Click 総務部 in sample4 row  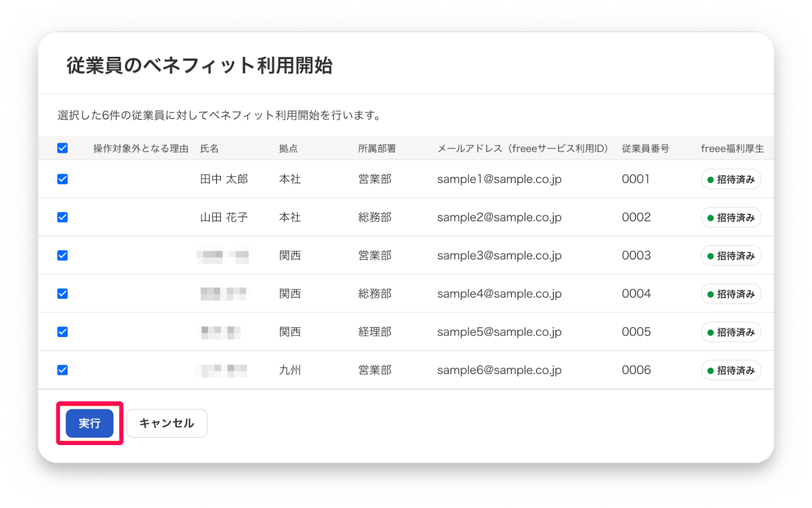coord(375,294)
